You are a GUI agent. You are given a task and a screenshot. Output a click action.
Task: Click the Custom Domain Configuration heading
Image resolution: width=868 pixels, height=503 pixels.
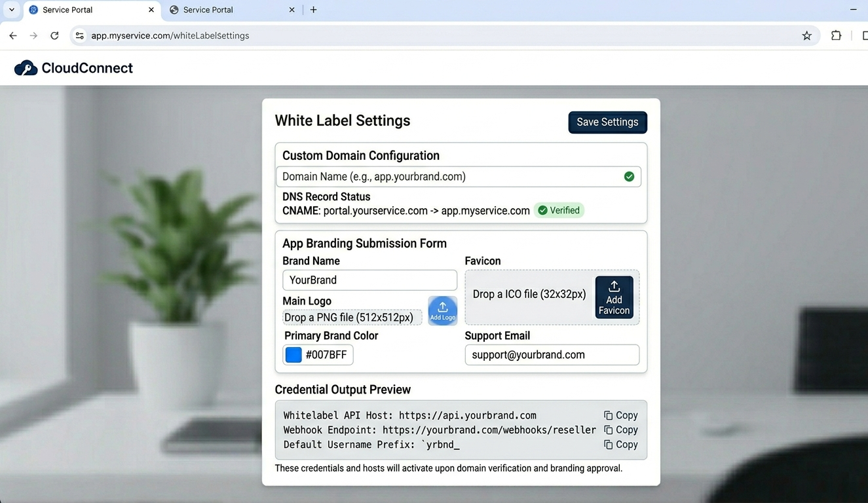(361, 155)
